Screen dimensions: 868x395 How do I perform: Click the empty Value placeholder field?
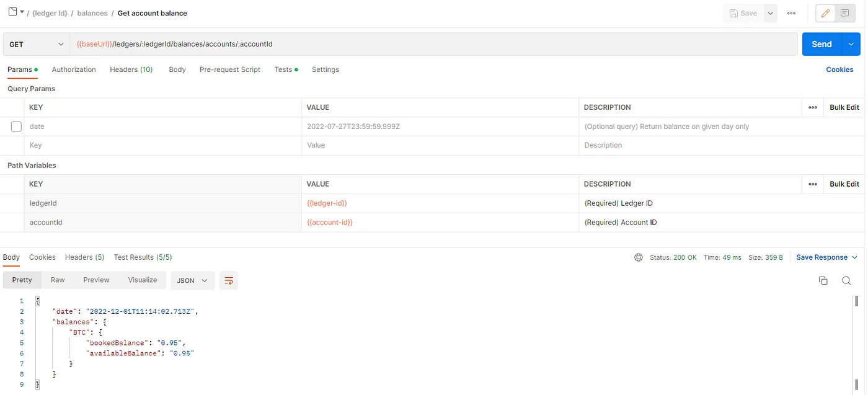pyautogui.click(x=440, y=145)
